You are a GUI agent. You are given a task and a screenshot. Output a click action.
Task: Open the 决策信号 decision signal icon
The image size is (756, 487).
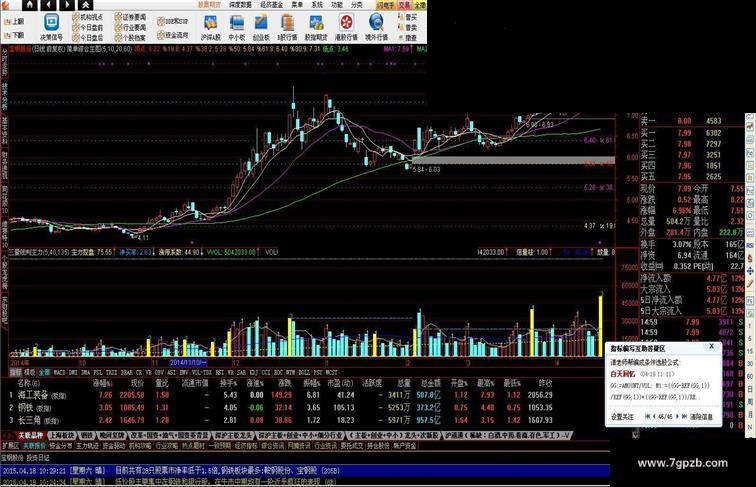pyautogui.click(x=51, y=27)
